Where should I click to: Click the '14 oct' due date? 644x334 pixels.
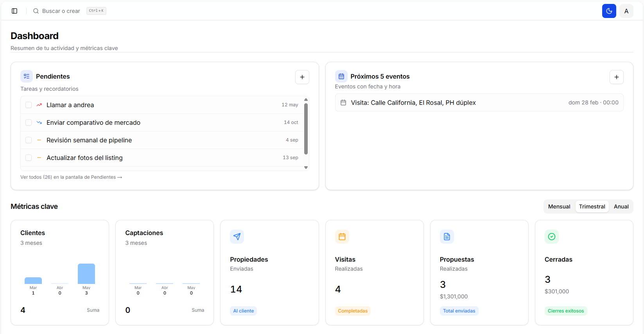click(291, 122)
